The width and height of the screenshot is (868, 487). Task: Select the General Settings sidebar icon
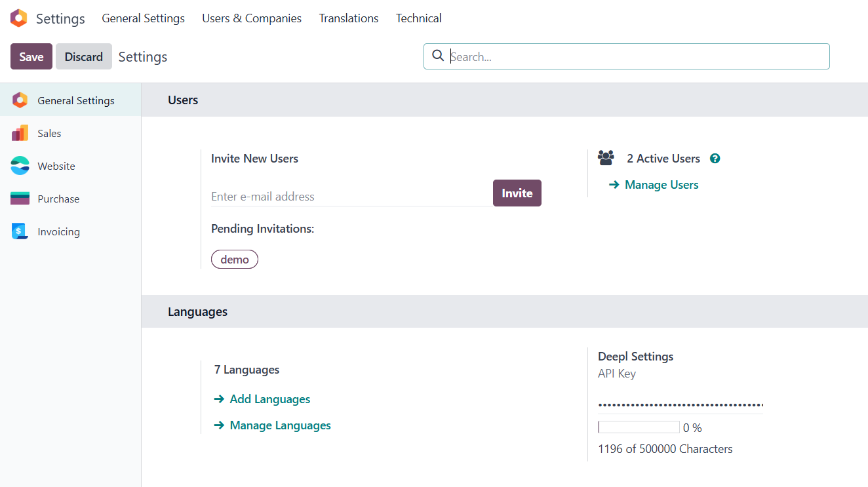[x=20, y=100]
